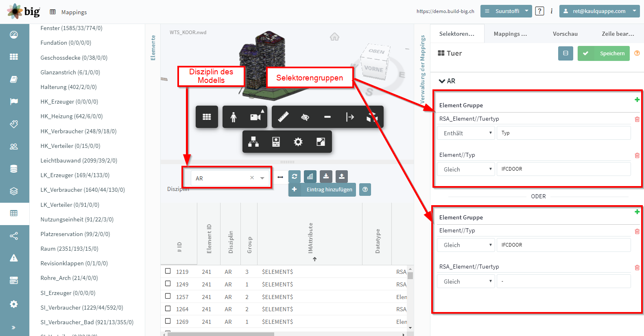This screenshot has height=336, width=644.
Task: Click the minus-square button beside Speichern
Action: click(565, 53)
